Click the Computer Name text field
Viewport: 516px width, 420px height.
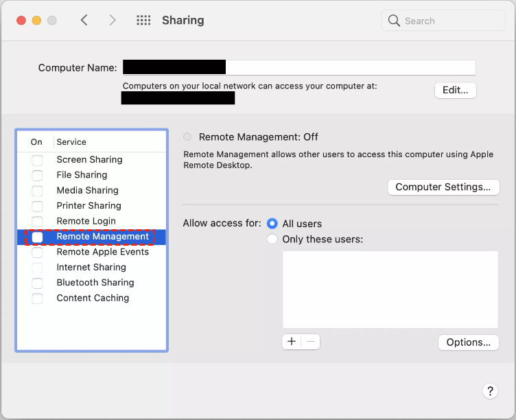click(350, 67)
